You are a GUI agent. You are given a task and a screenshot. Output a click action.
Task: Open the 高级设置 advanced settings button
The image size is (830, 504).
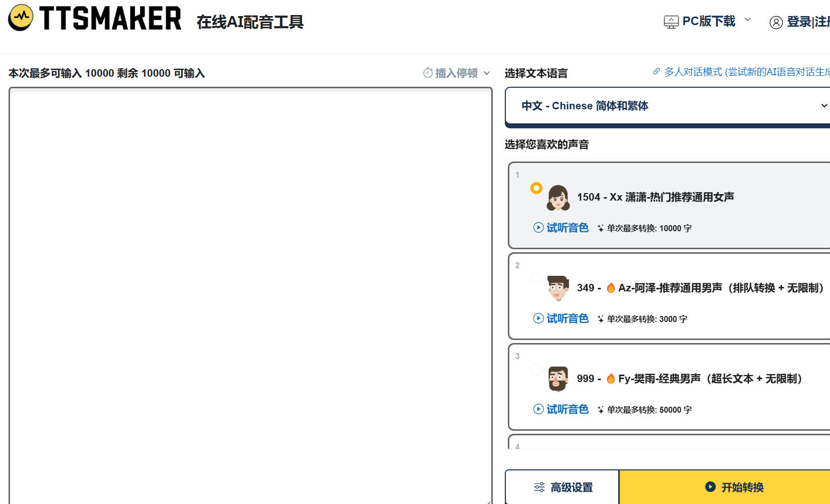pyautogui.click(x=563, y=487)
